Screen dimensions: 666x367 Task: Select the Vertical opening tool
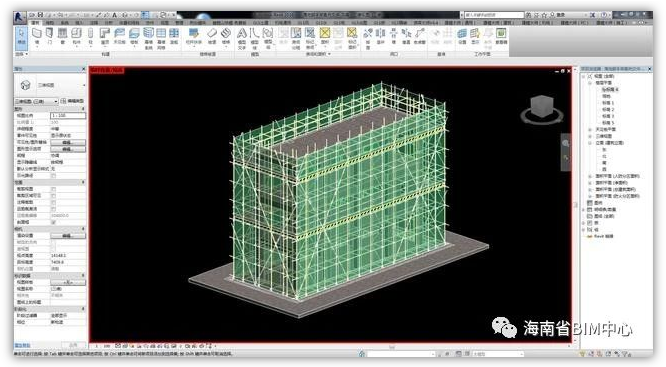point(406,37)
